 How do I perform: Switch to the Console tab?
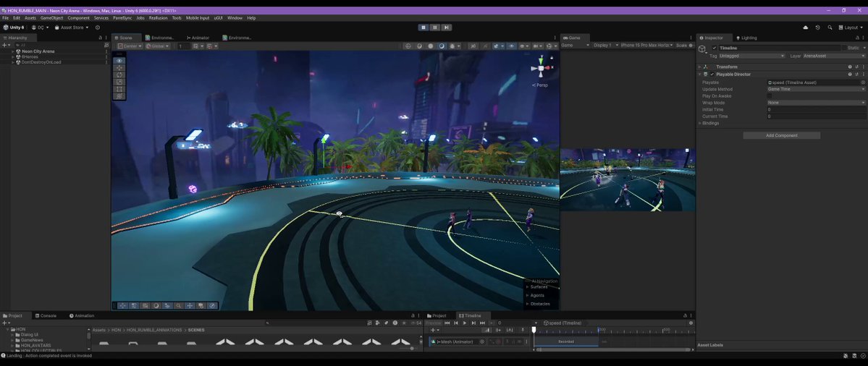[x=46, y=315]
